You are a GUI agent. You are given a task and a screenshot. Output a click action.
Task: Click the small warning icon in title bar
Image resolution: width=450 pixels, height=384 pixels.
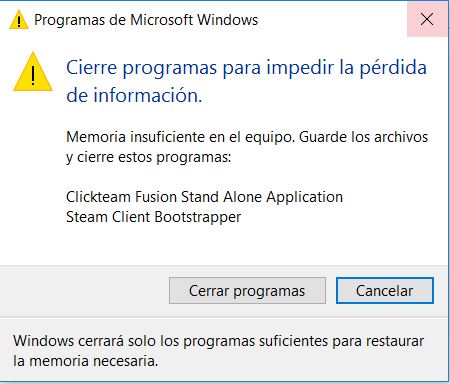pyautogui.click(x=19, y=20)
